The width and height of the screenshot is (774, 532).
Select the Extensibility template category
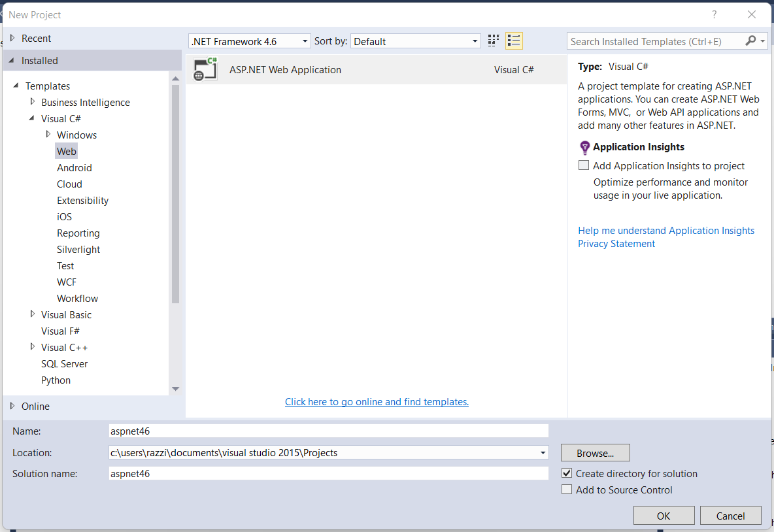pyautogui.click(x=82, y=201)
